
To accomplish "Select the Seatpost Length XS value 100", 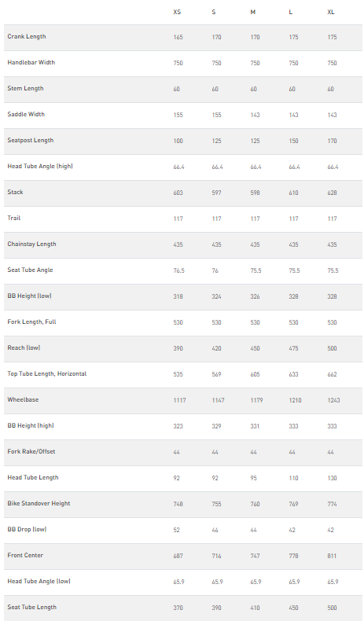I will (x=178, y=141).
